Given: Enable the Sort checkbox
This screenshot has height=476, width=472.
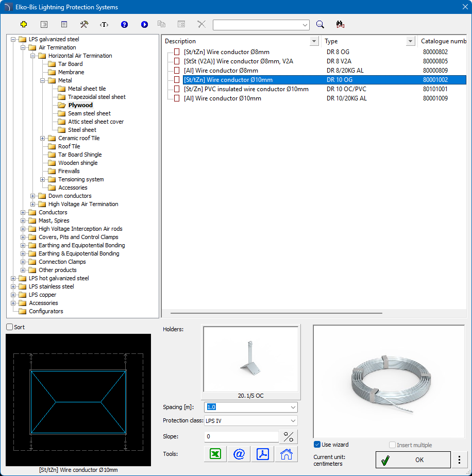Looking at the screenshot, I should [10, 327].
